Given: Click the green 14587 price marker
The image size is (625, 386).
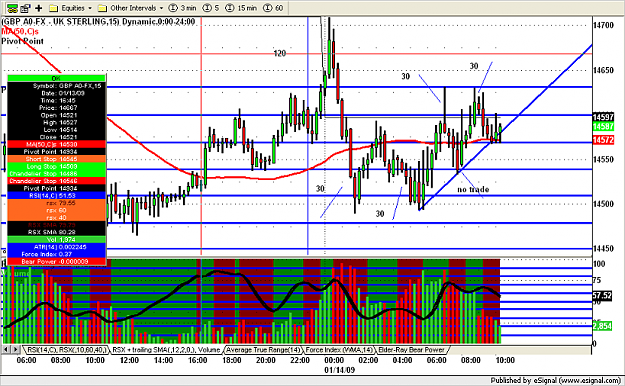Looking at the screenshot, I should click(x=603, y=126).
